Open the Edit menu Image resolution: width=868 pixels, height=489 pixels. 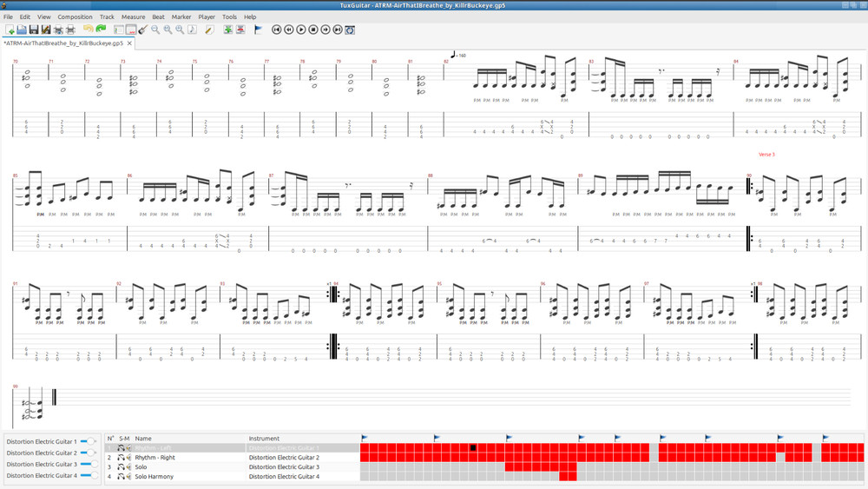[25, 17]
